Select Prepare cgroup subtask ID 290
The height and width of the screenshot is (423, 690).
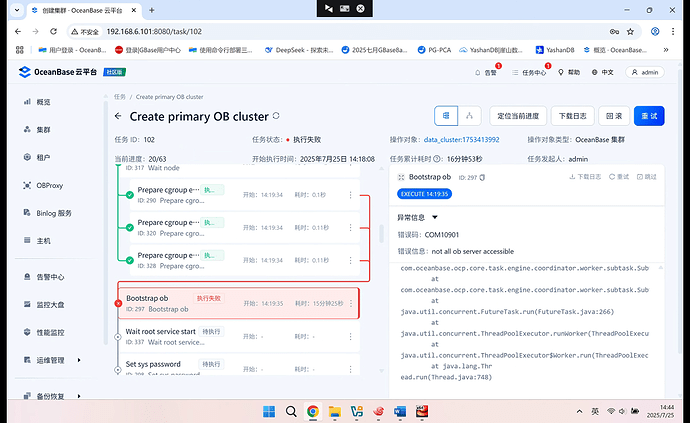click(245, 195)
